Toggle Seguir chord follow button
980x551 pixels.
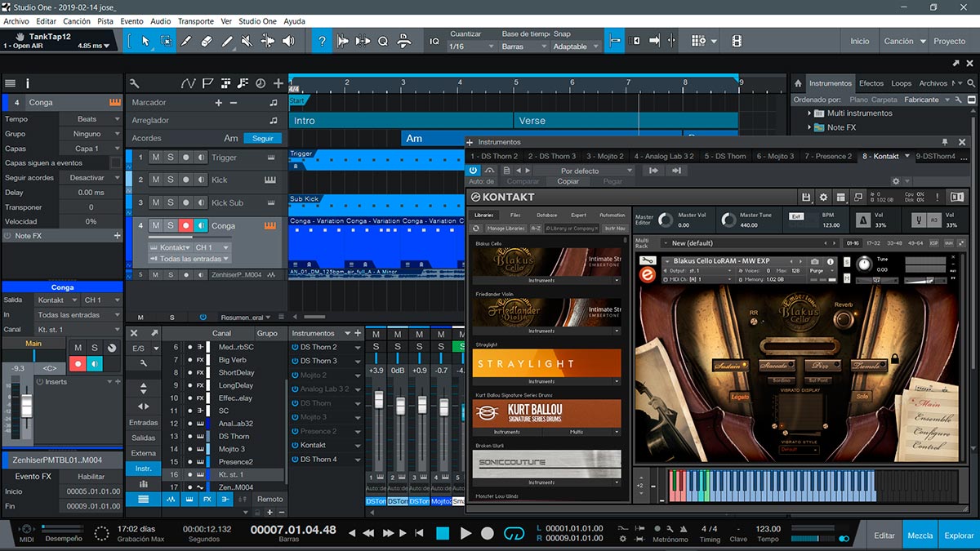click(x=263, y=138)
